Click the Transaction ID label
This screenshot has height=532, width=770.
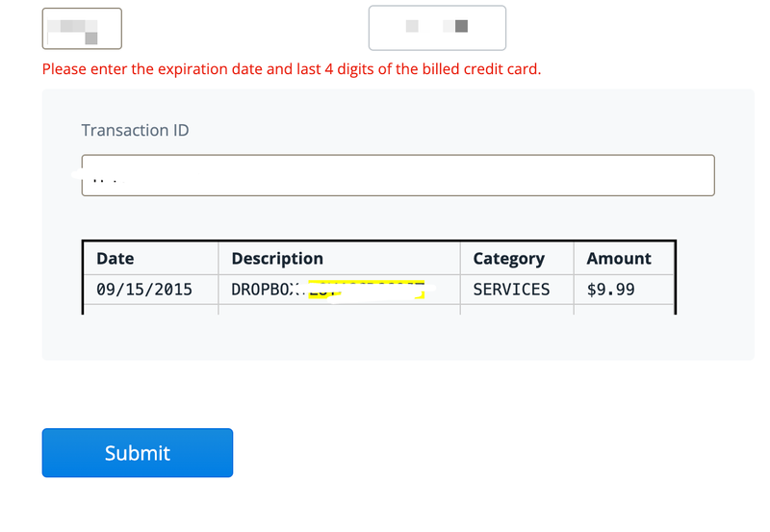[x=135, y=130]
